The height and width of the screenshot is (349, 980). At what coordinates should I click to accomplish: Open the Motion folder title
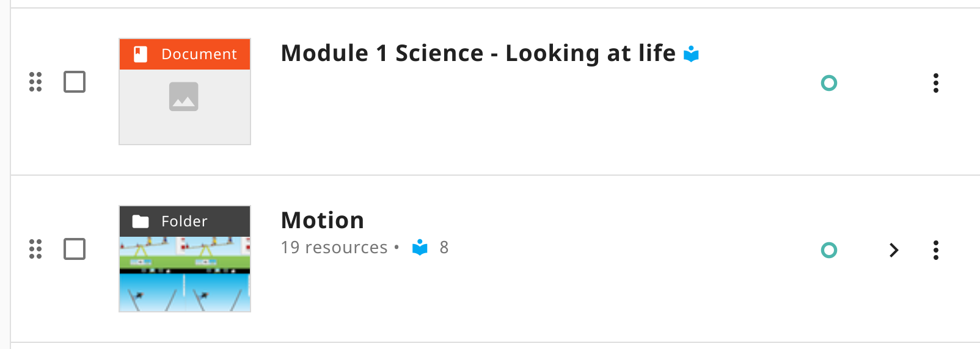tap(322, 220)
